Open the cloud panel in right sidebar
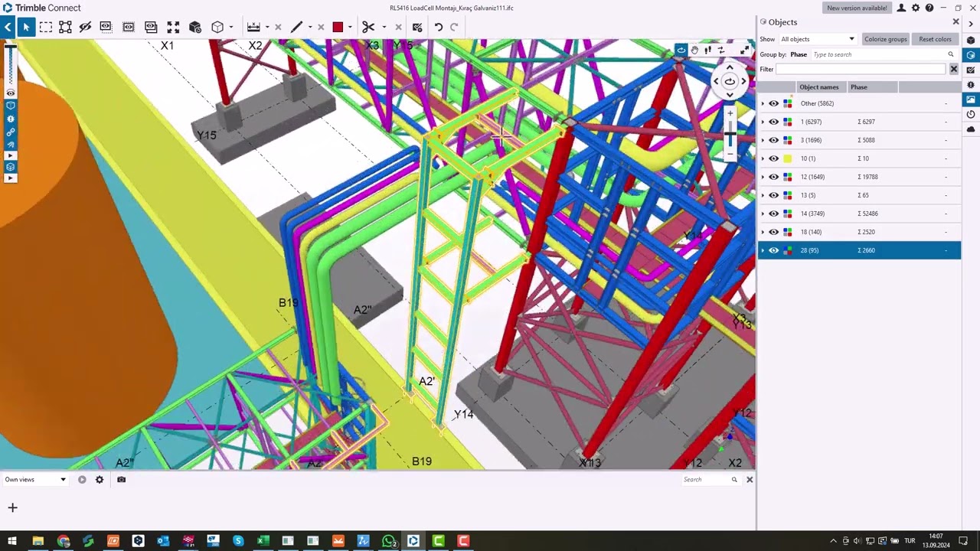980x551 pixels. (x=971, y=129)
